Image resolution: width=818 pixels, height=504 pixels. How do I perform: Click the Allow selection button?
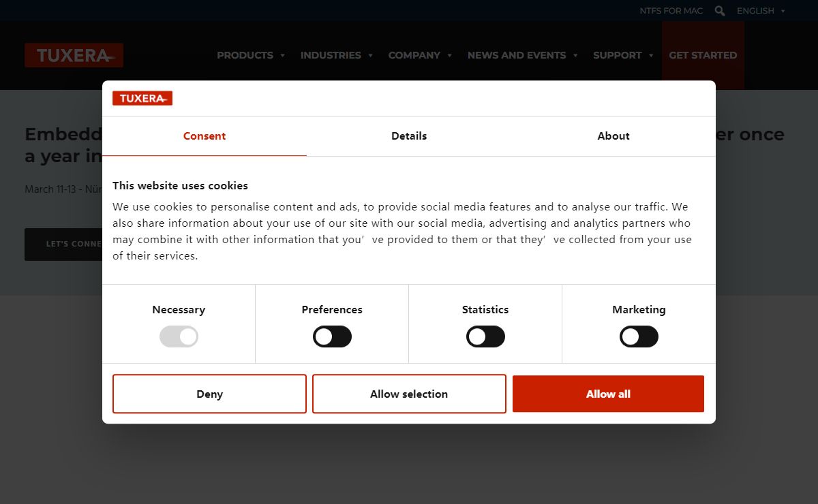pos(409,394)
